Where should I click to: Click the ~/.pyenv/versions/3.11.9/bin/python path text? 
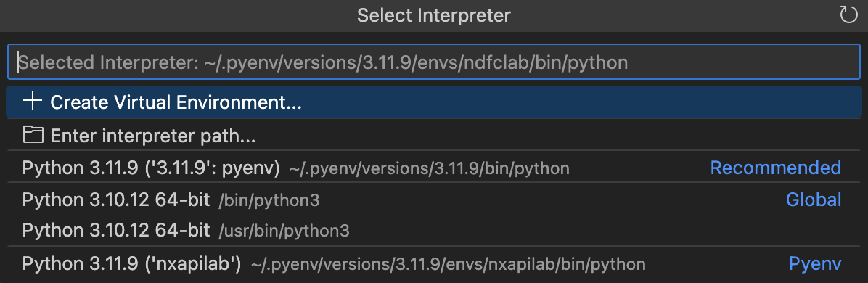(430, 168)
